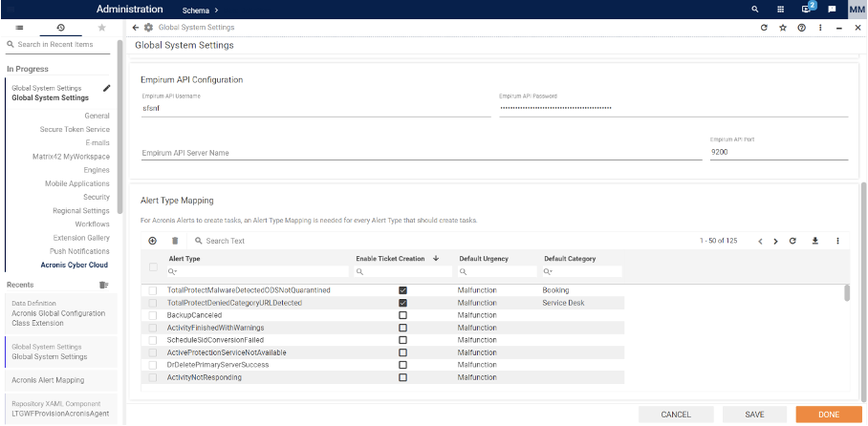
Task: Focus the Empirum API Server Name field
Action: coord(422,153)
